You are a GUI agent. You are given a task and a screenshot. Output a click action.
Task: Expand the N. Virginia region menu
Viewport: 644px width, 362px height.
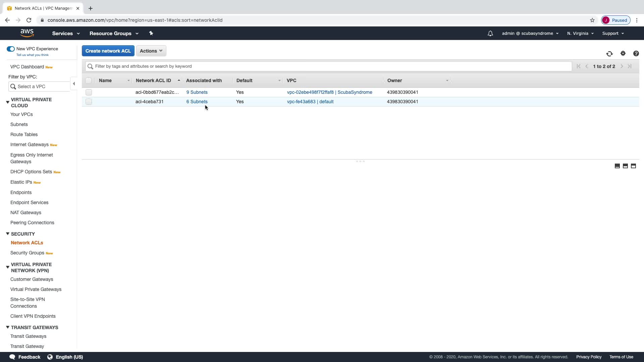click(x=580, y=34)
